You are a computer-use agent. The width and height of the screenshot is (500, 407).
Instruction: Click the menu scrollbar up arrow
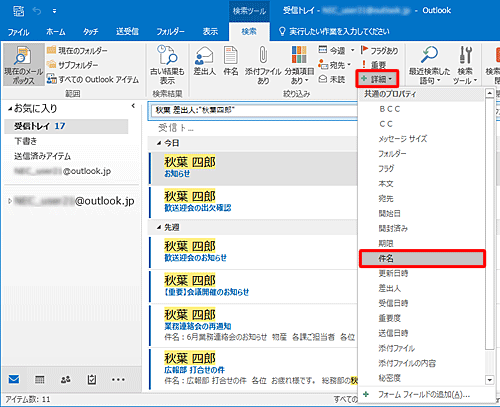coord(489,93)
